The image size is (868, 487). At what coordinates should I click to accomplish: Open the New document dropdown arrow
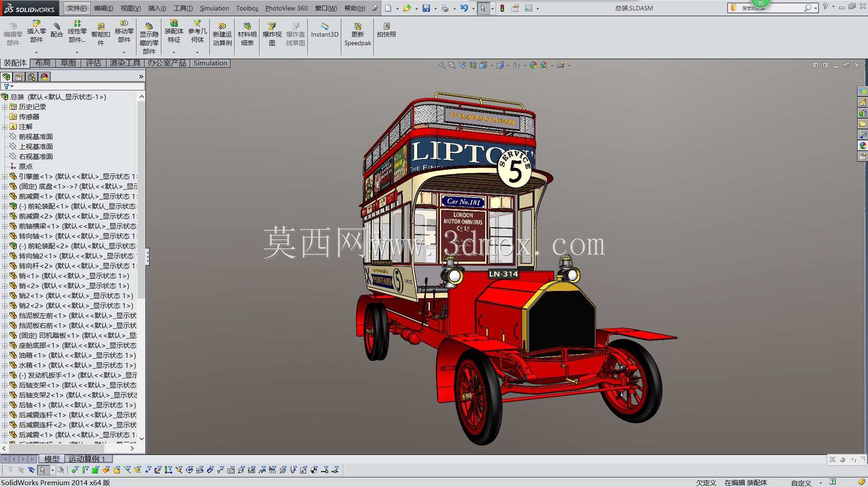coord(397,9)
